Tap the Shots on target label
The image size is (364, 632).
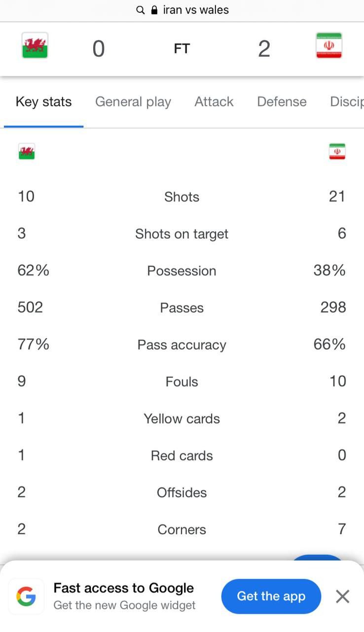click(x=182, y=234)
